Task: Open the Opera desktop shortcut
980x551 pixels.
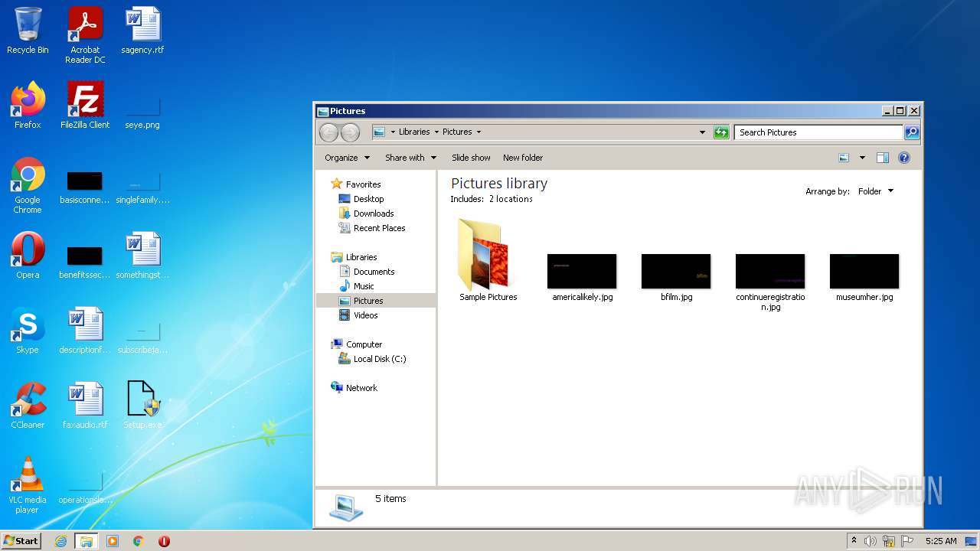Action: coord(28,256)
